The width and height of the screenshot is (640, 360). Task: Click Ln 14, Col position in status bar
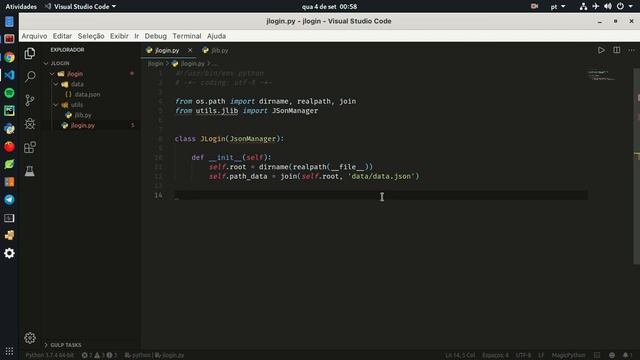460,355
